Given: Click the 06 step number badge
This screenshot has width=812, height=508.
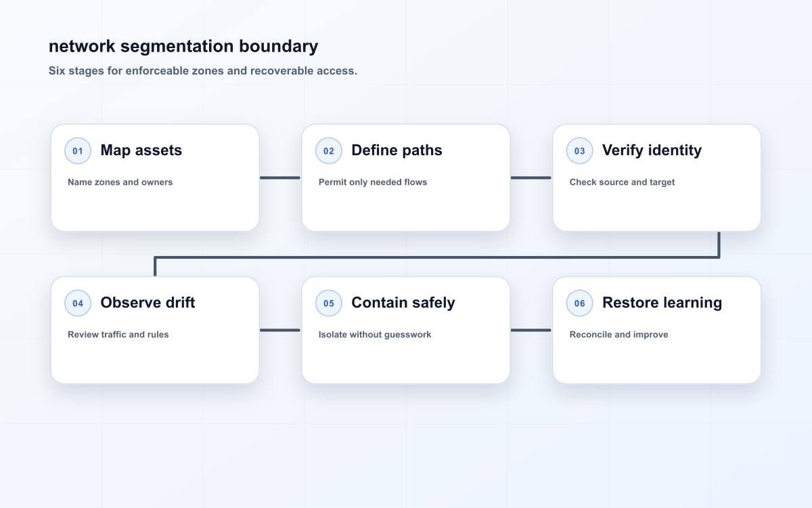Looking at the screenshot, I should pyautogui.click(x=580, y=303).
